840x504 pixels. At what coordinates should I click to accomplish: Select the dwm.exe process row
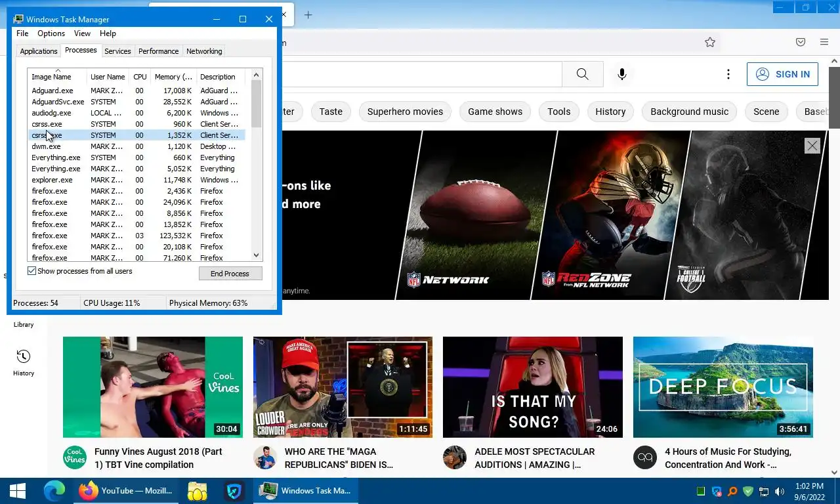tap(136, 146)
